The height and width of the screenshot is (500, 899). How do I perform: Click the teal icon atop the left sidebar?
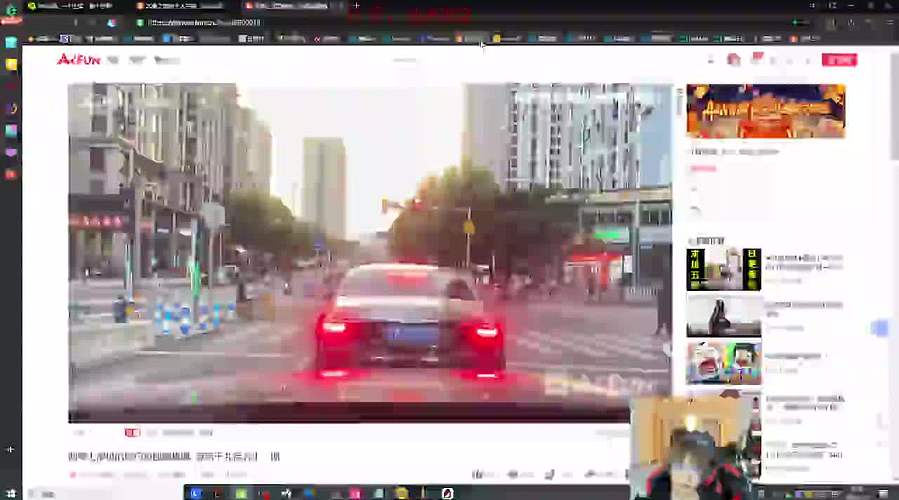pyautogui.click(x=11, y=43)
